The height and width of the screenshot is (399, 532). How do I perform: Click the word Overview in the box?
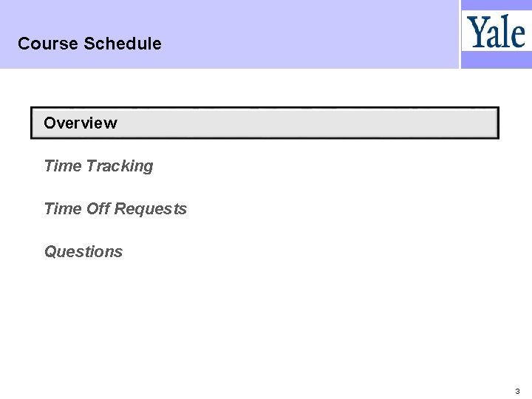[x=81, y=123]
